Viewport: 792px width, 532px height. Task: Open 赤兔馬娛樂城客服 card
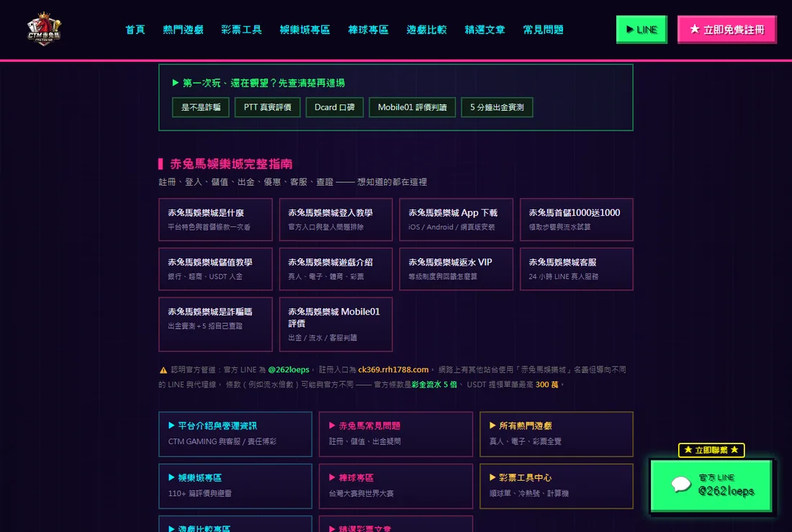pos(576,269)
